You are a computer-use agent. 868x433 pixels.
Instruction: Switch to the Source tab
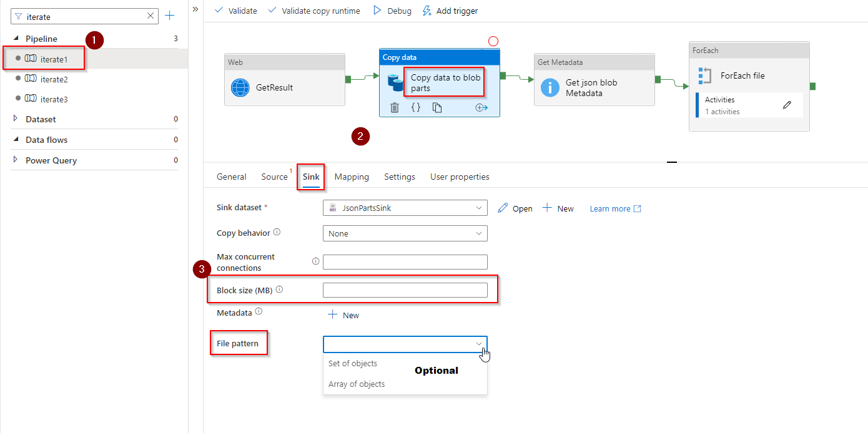[x=275, y=177]
